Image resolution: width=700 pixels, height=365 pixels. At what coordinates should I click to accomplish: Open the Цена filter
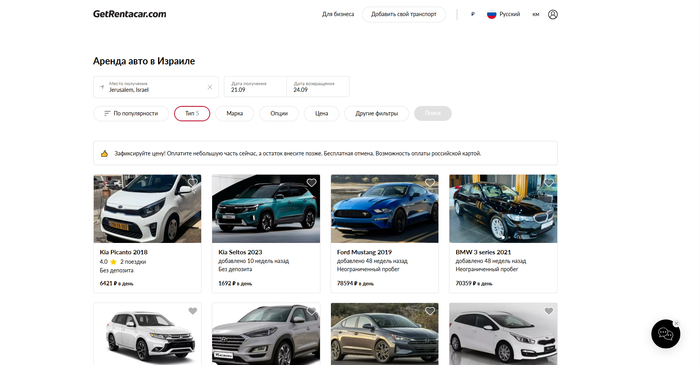(x=321, y=113)
